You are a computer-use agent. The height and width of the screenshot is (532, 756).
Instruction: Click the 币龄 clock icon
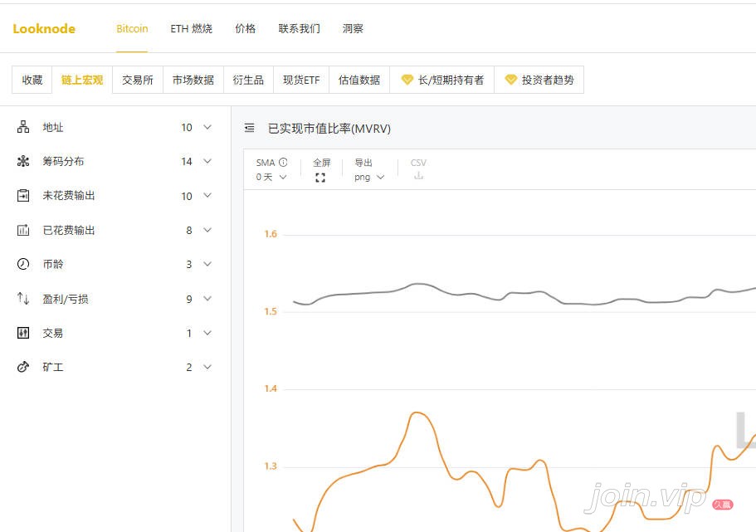23,264
